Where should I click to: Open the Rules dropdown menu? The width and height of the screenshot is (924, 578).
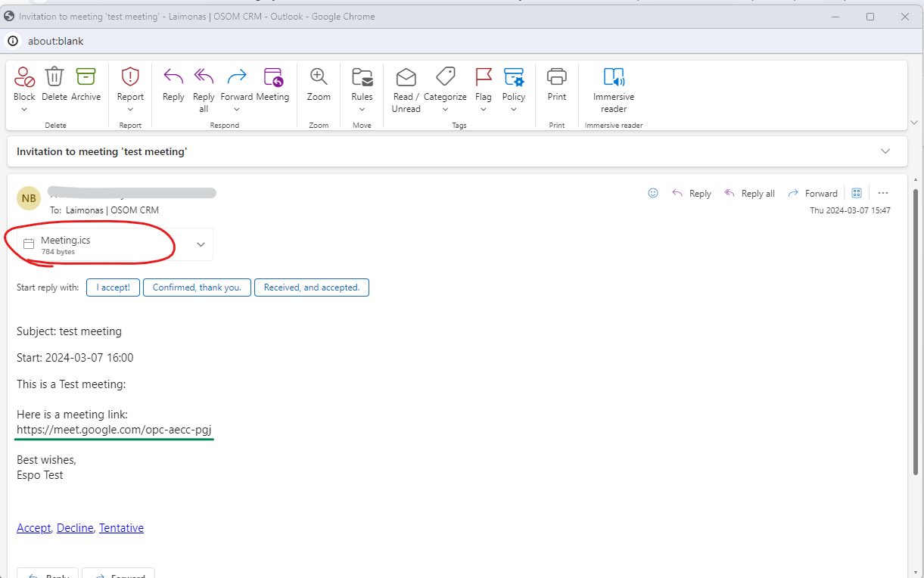click(362, 78)
